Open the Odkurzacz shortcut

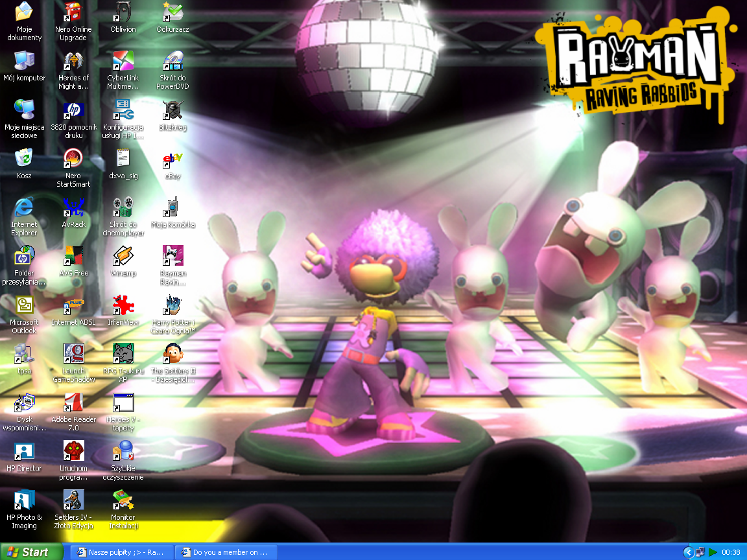point(172,12)
